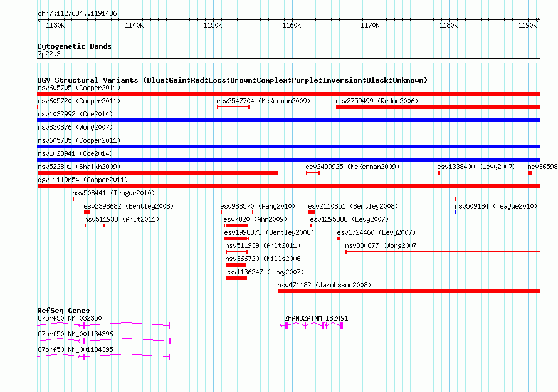This screenshot has width=558, height=392.
Task: Open nsv508441 (Teague2010) variant label
Action: pyautogui.click(x=113, y=193)
